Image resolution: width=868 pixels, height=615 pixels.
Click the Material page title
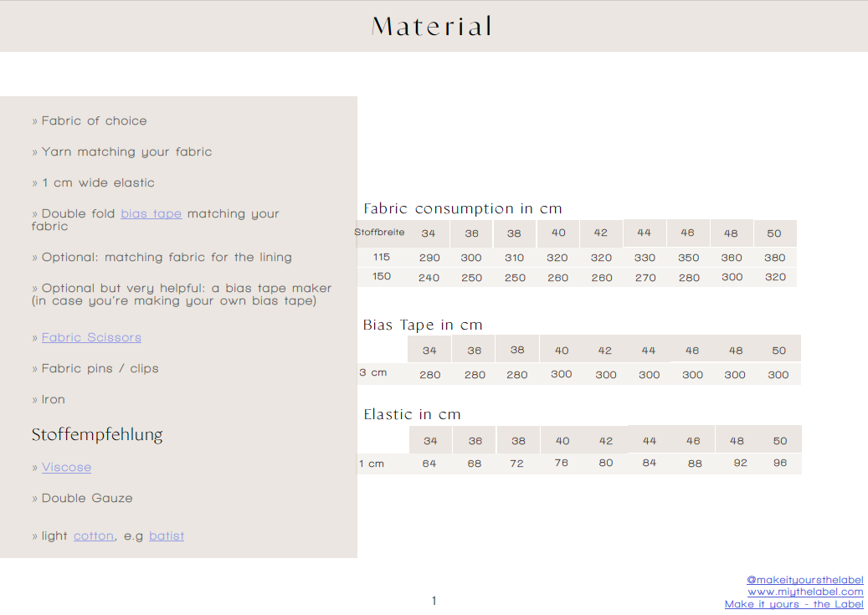(x=432, y=26)
